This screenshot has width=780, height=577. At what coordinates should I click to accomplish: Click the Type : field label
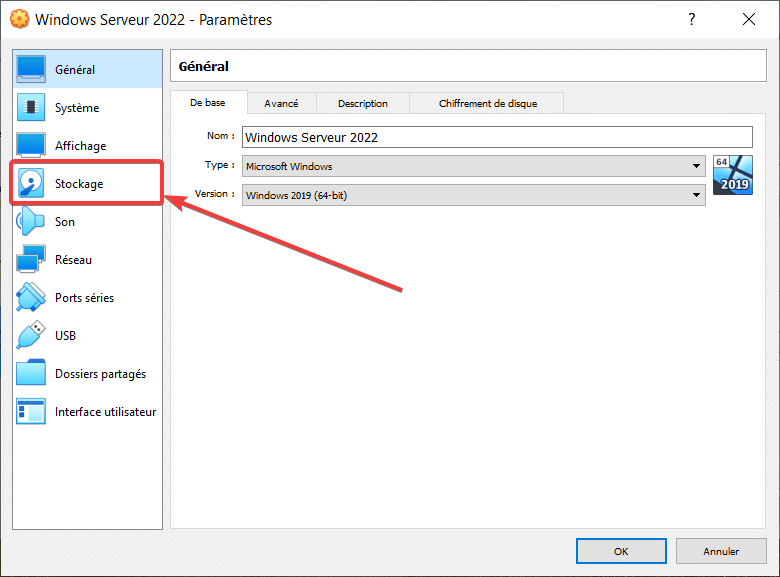(x=220, y=165)
